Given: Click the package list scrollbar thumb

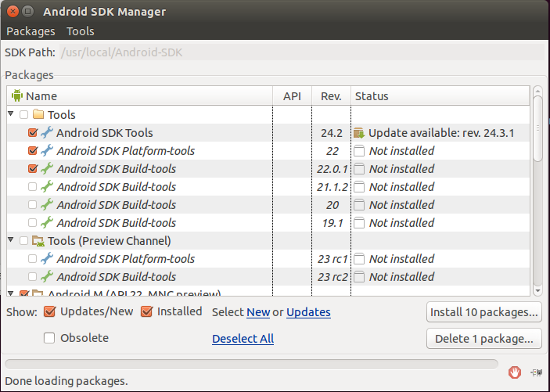Looking at the screenshot, I should click(537, 128).
